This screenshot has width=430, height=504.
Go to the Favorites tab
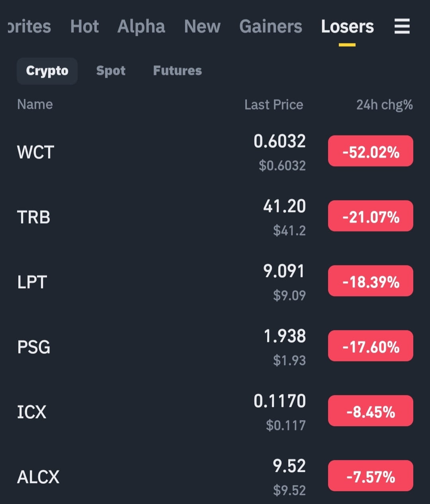[29, 27]
